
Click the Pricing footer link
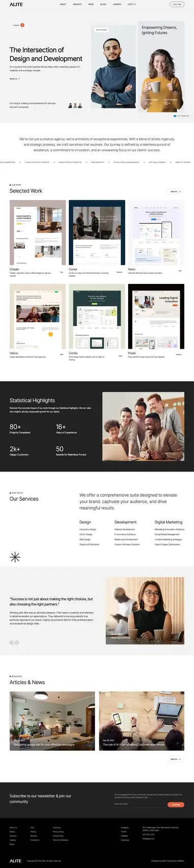tap(33, 832)
